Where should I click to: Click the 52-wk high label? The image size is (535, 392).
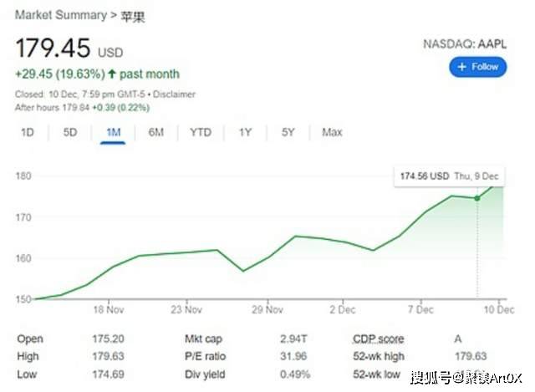(x=379, y=356)
